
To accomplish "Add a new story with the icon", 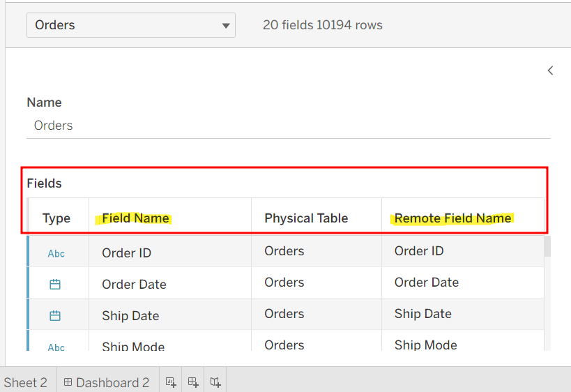I will pos(215,382).
